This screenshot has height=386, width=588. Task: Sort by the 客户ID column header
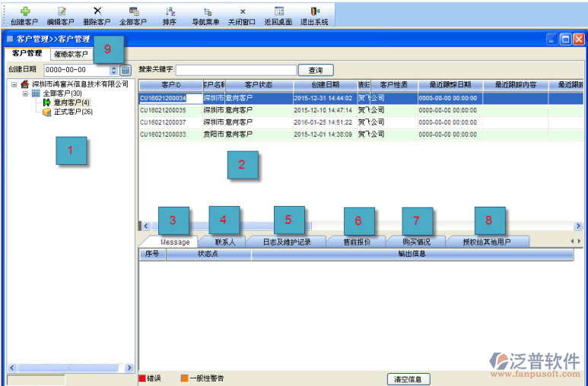tap(171, 85)
